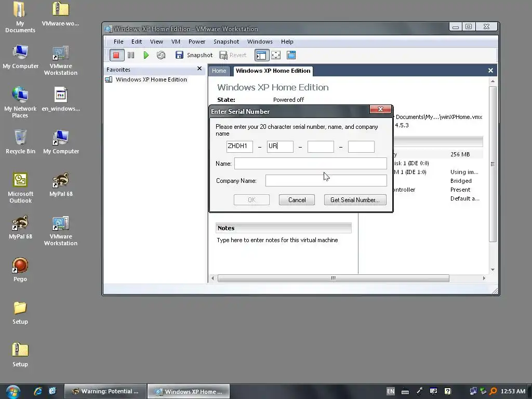Click Cancel in the serial number dialog
This screenshot has height=399, width=532.
pos(297,200)
